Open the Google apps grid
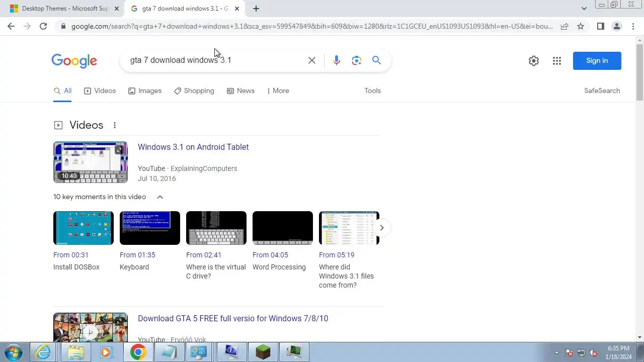The width and height of the screenshot is (644, 362). pos(556,61)
